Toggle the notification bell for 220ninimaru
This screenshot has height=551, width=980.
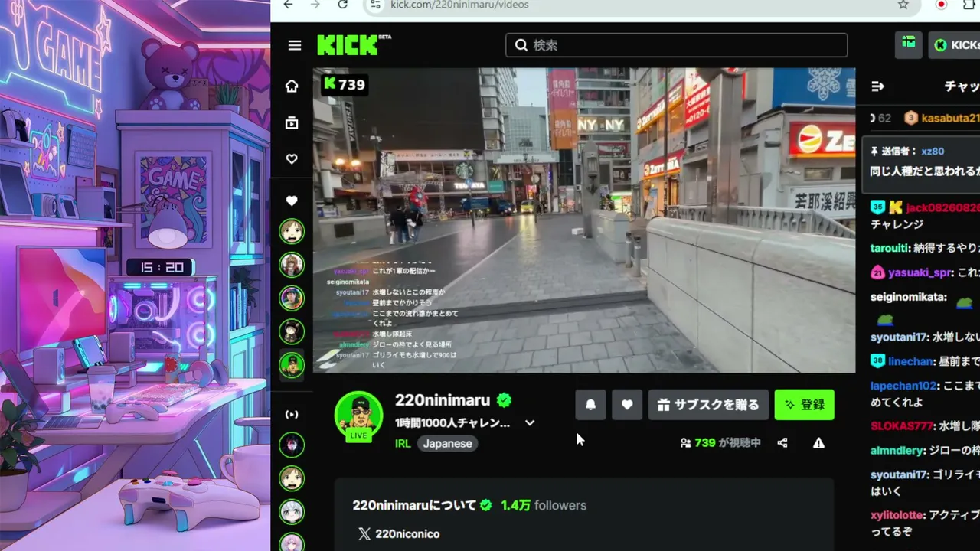click(x=590, y=405)
